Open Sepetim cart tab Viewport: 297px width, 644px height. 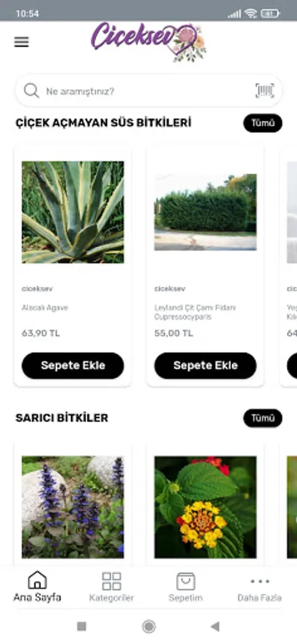pos(185,587)
